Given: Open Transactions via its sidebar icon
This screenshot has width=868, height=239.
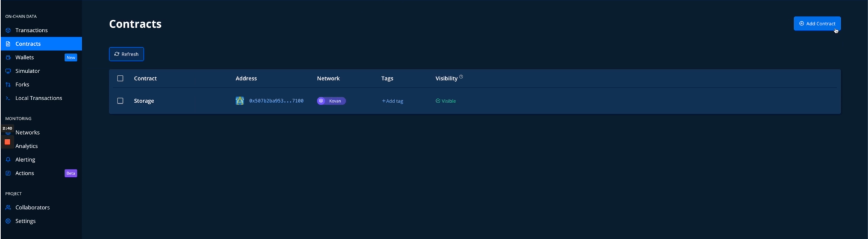Looking at the screenshot, I should pyautogui.click(x=8, y=30).
